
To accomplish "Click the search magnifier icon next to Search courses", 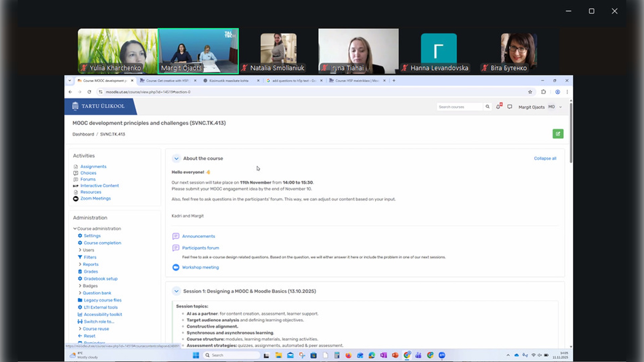I will pyautogui.click(x=487, y=107).
